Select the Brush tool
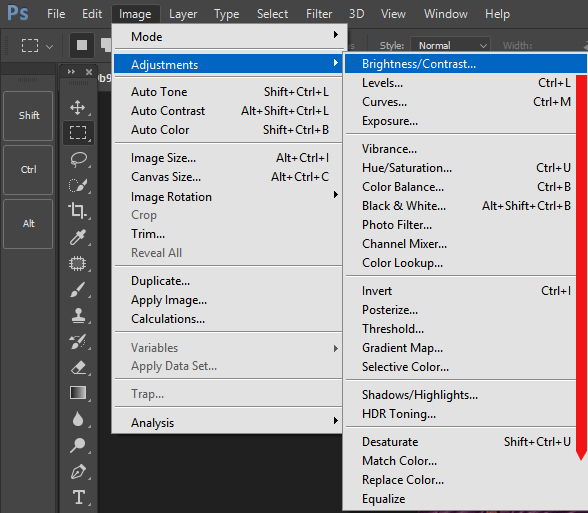This screenshot has height=513, width=588. (x=78, y=290)
